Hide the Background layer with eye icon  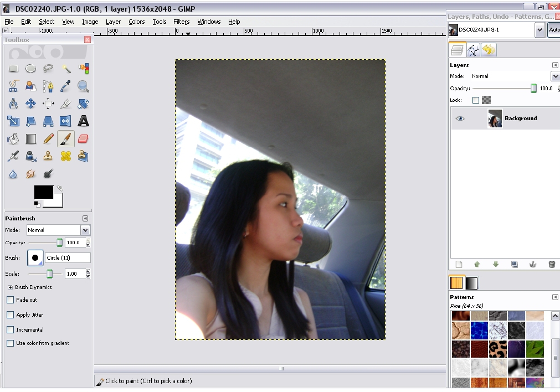point(460,118)
